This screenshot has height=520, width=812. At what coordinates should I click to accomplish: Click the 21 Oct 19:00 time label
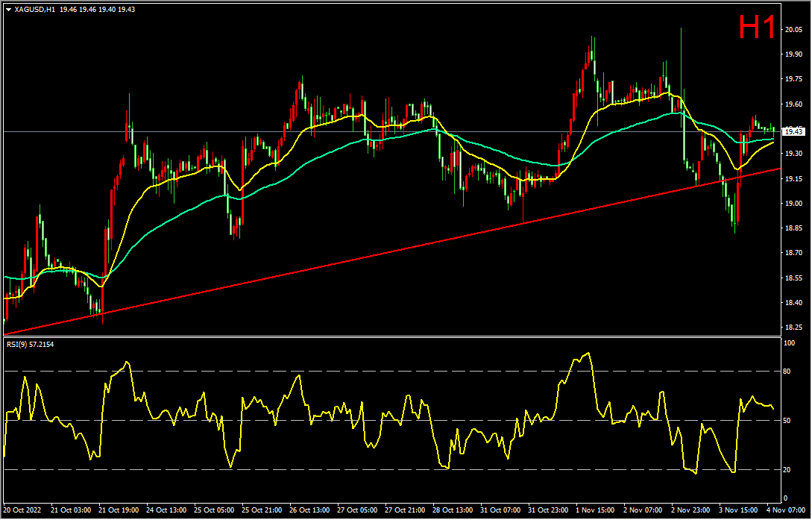point(119,510)
